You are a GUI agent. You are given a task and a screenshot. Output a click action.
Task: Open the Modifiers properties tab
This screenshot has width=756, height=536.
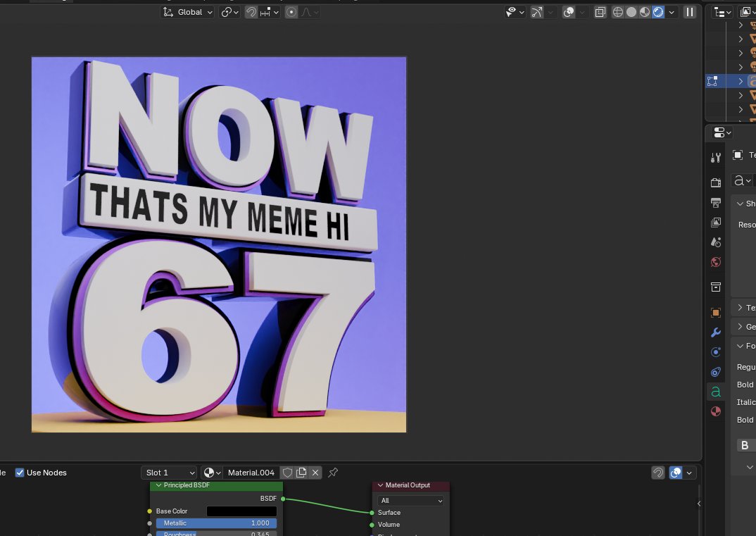pyautogui.click(x=716, y=332)
